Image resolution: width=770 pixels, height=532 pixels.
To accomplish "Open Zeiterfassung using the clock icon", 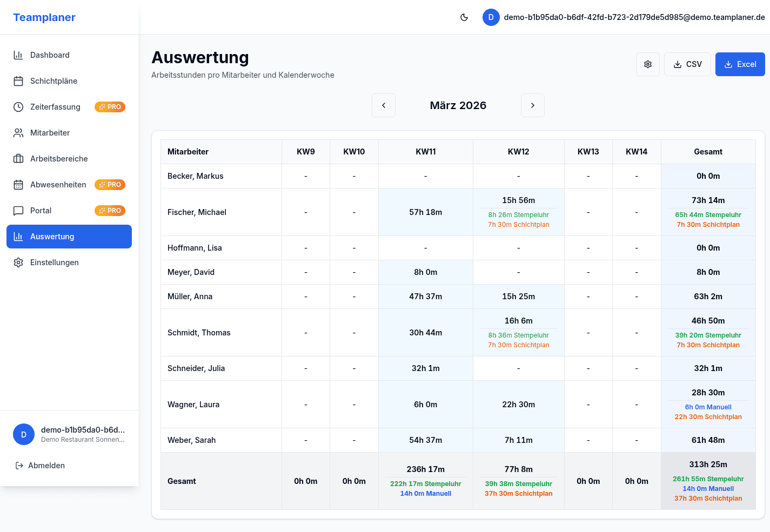I will (18, 106).
